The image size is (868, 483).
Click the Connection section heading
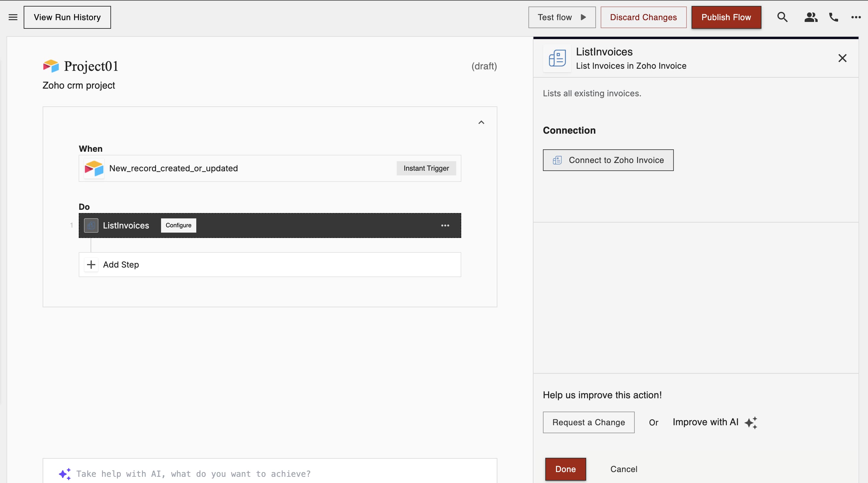coord(569,130)
